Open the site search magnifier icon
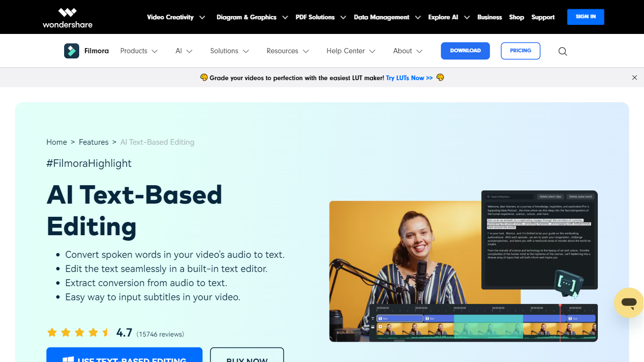 (x=562, y=51)
